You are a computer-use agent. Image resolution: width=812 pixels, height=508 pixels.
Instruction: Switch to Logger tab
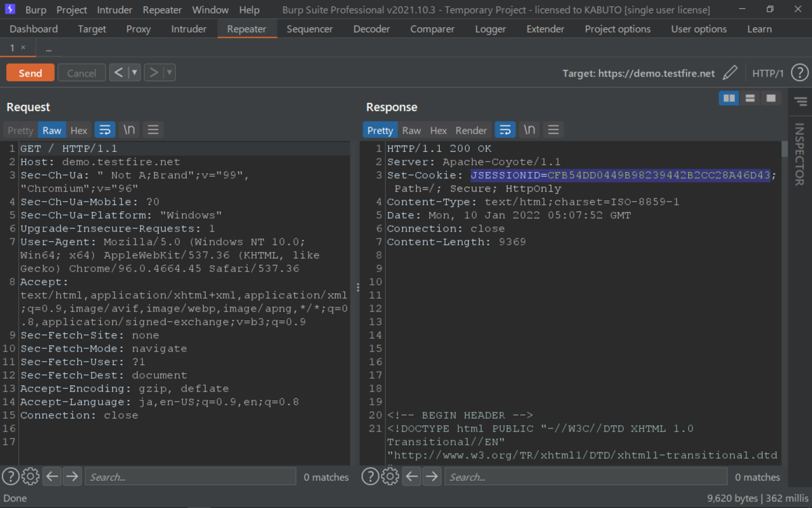[491, 29]
